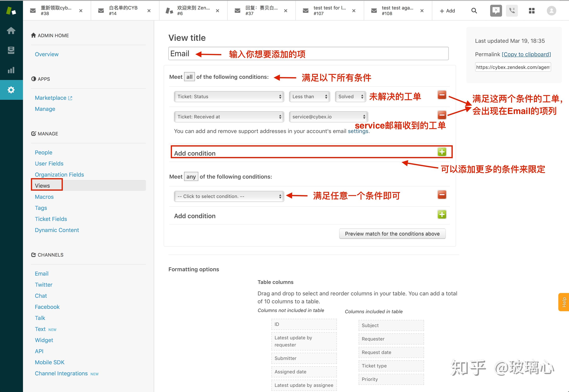Image resolution: width=569 pixels, height=392 pixels.
Task: Open the 'Less than' operator dropdown
Action: (x=309, y=97)
